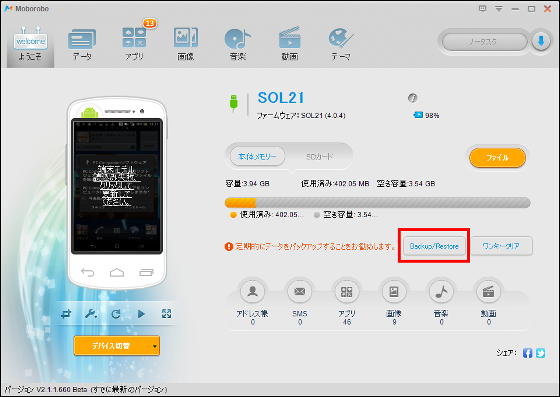Click the phone screen preview thumbnail
This screenshot has height=397, width=560.
click(117, 186)
